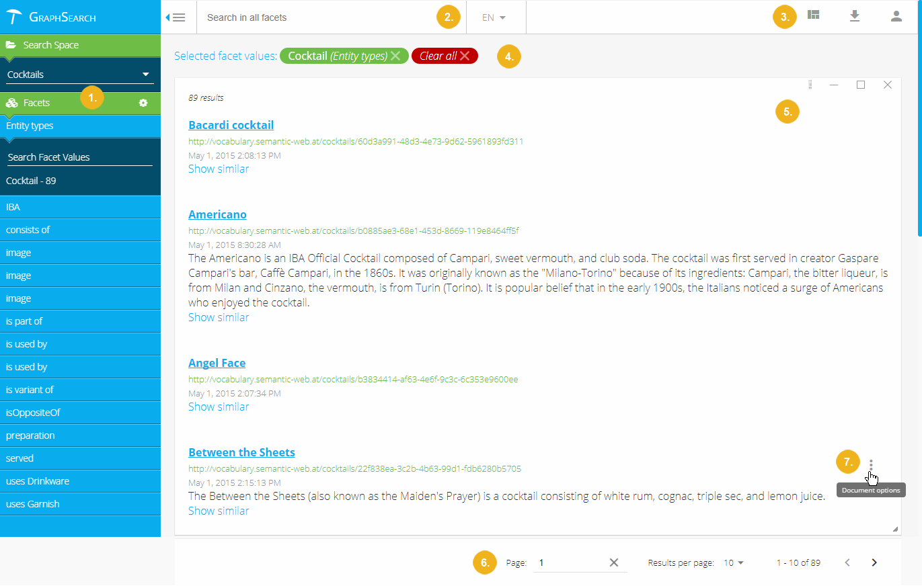Show similar for Bacardi cocktail
The width and height of the screenshot is (922, 588).
pyautogui.click(x=219, y=169)
